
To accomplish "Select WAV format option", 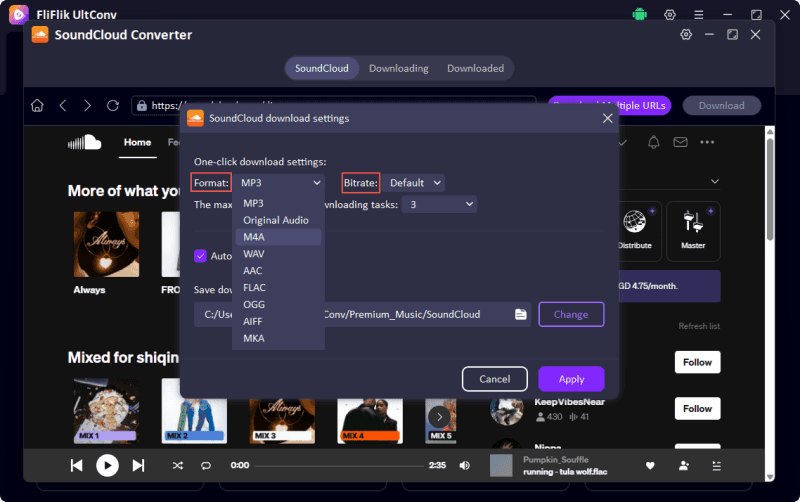I will click(x=278, y=254).
